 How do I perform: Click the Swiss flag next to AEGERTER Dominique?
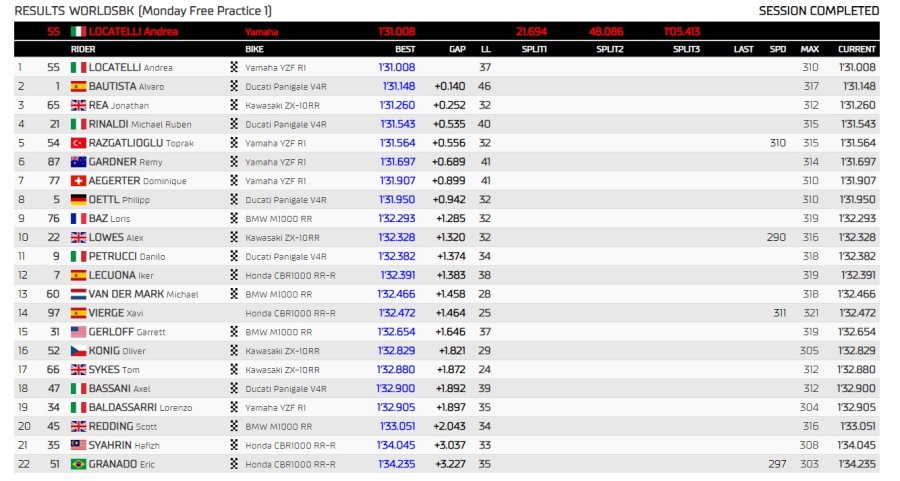[x=78, y=181]
